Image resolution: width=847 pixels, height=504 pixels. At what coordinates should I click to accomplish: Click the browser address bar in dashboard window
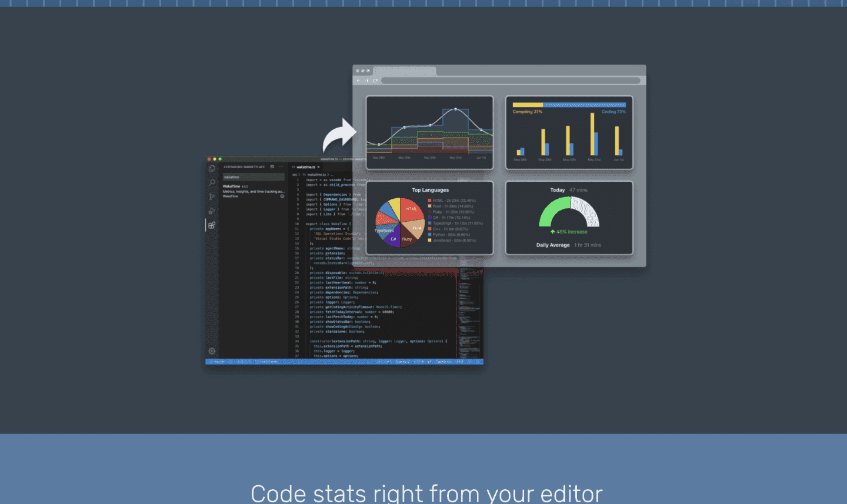click(511, 81)
